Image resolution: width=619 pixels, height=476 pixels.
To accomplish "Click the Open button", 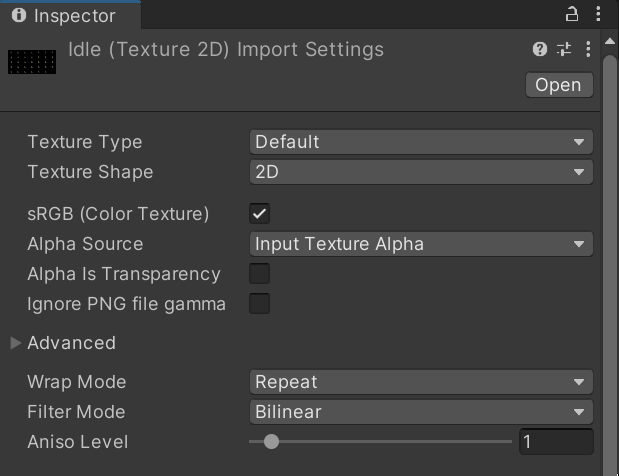I will point(558,85).
